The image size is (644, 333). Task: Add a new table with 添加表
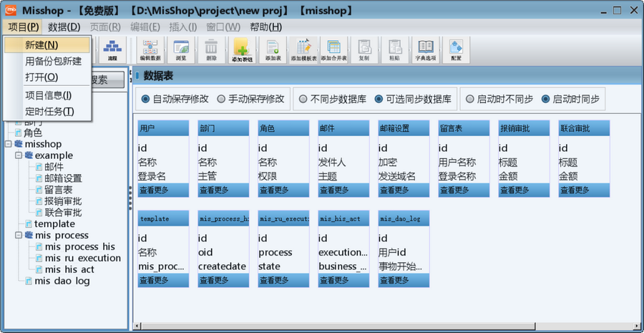pos(273,50)
